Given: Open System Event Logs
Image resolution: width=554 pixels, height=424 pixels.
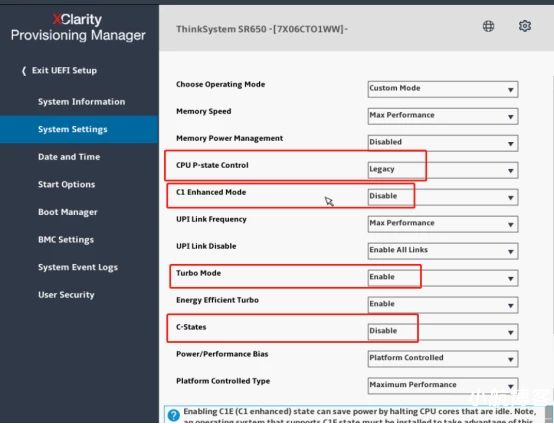Looking at the screenshot, I should pyautogui.click(x=78, y=267).
